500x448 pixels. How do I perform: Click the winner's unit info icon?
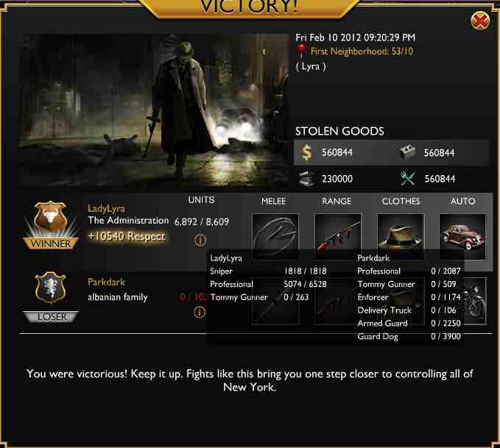200,241
